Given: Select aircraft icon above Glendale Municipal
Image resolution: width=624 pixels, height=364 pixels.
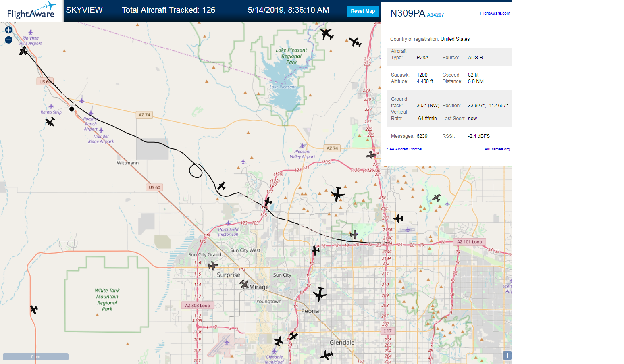Looking at the screenshot, I should tap(279, 341).
